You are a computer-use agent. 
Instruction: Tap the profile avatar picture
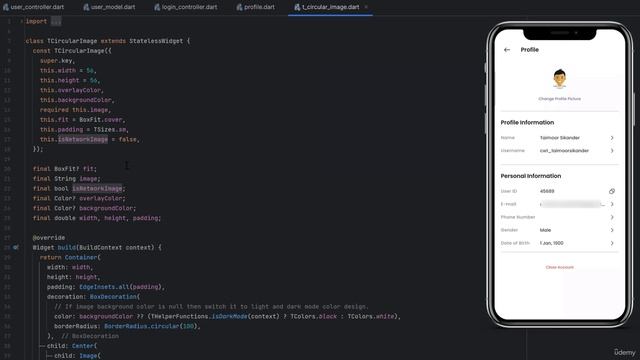point(559,79)
